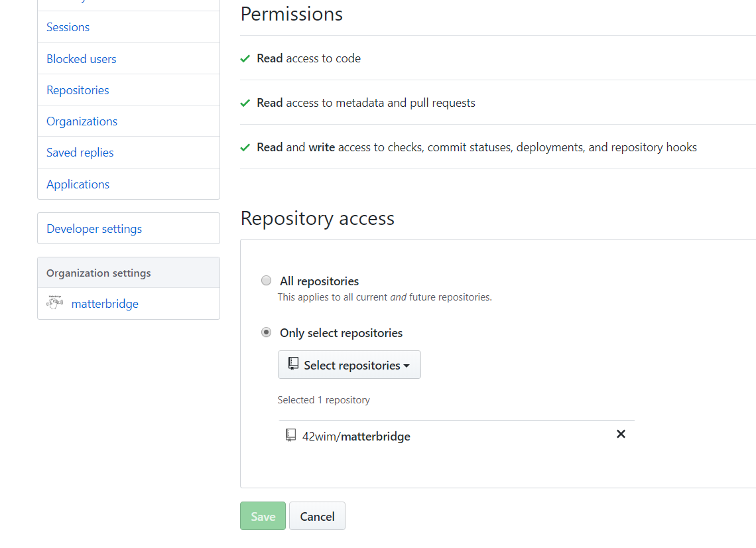Click the repo icon beside 42wim/matterbridge
This screenshot has width=756, height=548.
(290, 435)
